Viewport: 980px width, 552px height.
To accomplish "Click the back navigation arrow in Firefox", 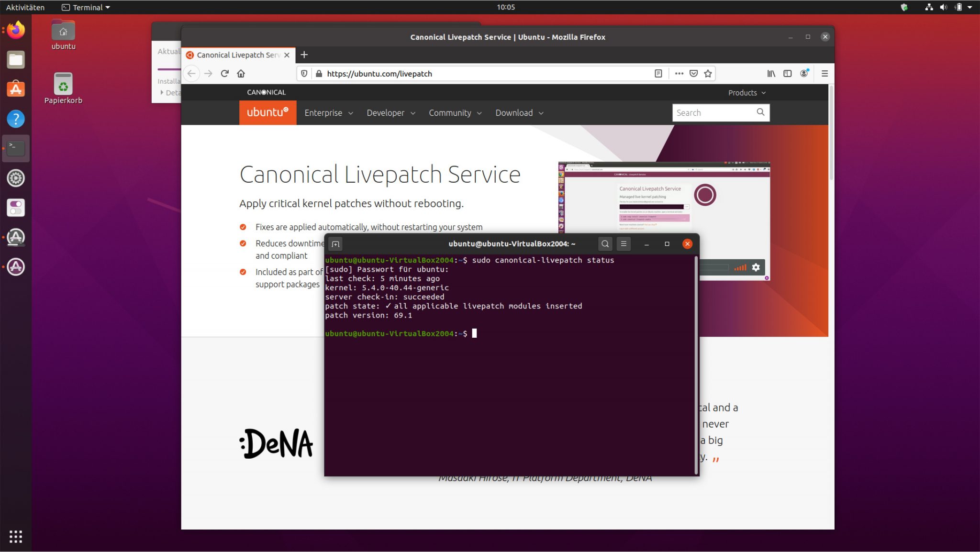I will [192, 73].
